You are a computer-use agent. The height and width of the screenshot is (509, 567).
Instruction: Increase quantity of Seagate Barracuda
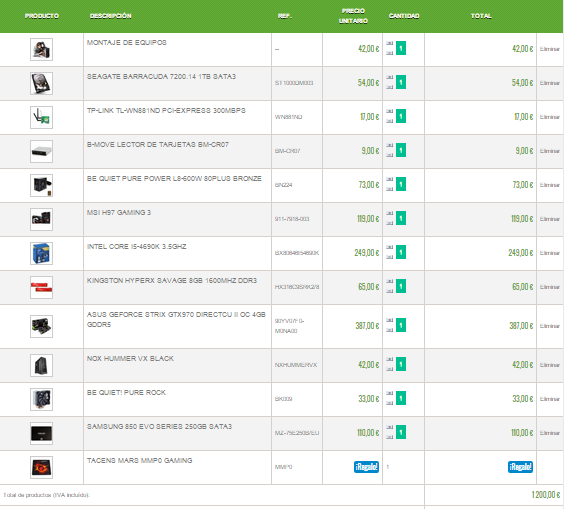(389, 77)
